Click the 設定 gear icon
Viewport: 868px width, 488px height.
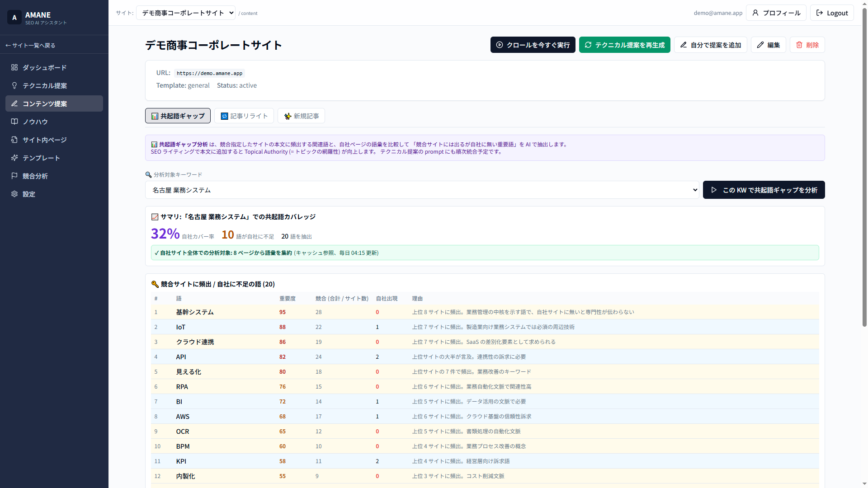point(14,194)
